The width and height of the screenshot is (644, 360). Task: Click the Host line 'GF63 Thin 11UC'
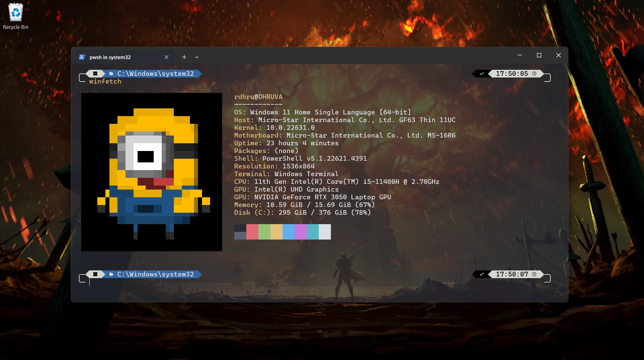[x=345, y=120]
